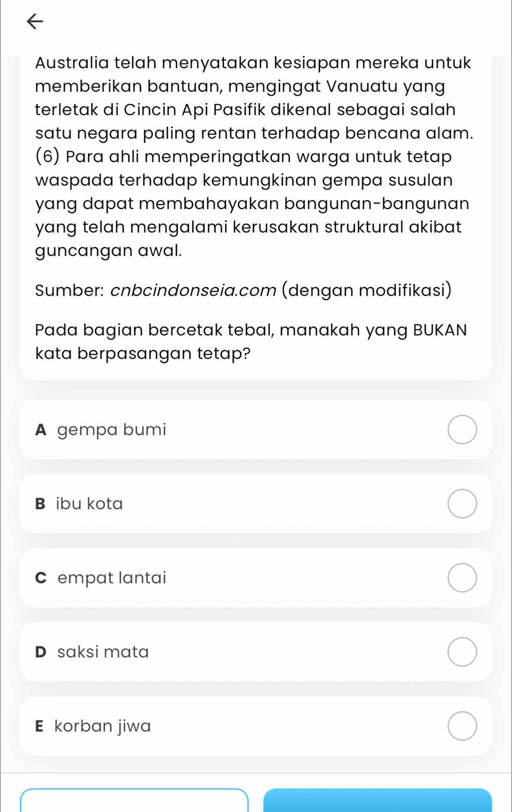Choose answer option A gempa bumi

pos(256,430)
